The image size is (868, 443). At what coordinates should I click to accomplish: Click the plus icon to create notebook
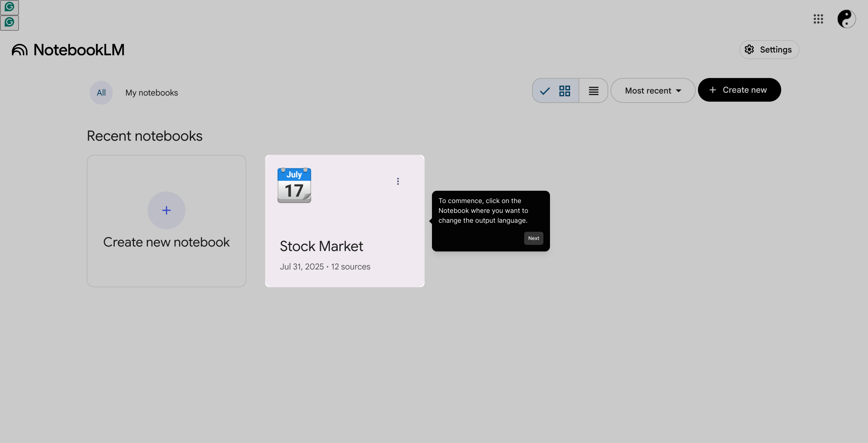(166, 210)
